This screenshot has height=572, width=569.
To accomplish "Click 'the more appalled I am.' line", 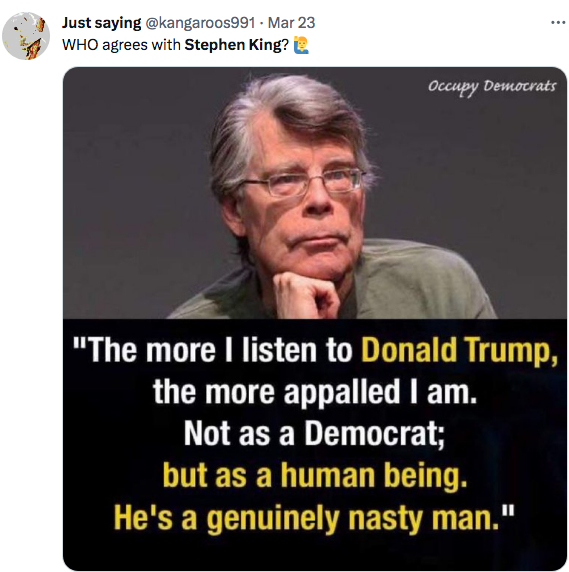I will coord(315,392).
